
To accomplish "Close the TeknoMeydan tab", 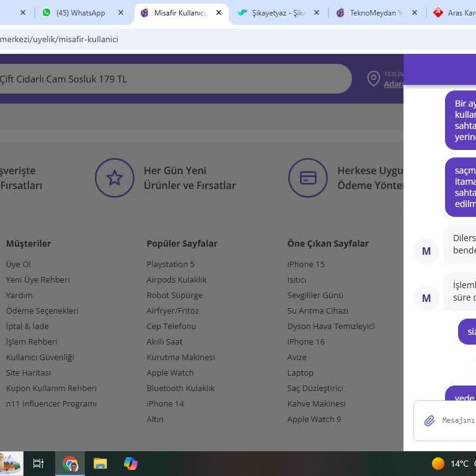I will pos(415,13).
